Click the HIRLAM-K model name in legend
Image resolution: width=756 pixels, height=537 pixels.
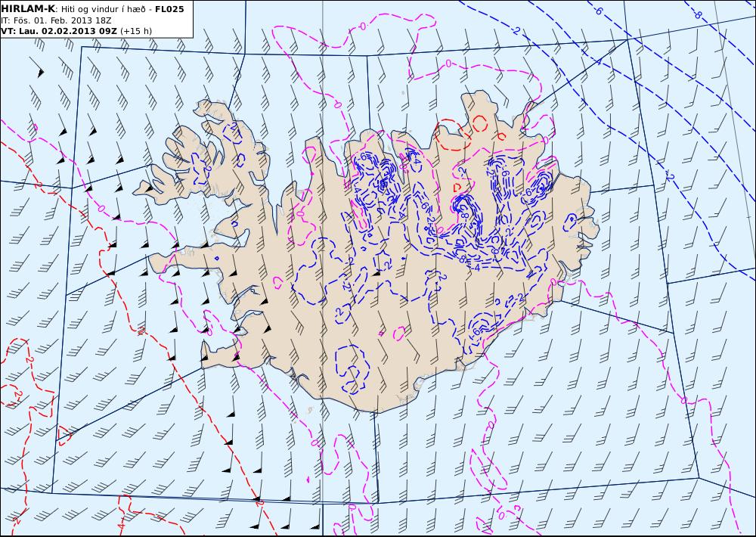(x=28, y=8)
